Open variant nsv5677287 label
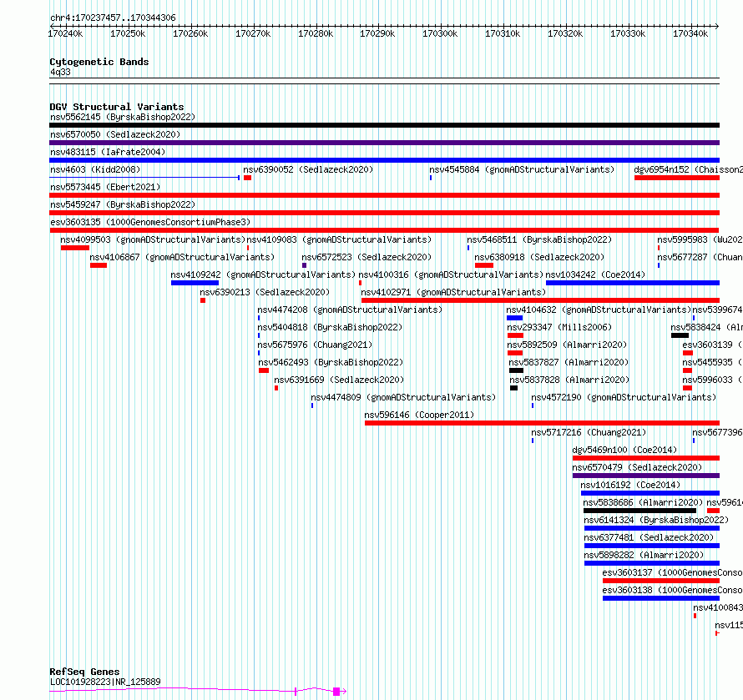The image size is (743, 700). (700, 257)
